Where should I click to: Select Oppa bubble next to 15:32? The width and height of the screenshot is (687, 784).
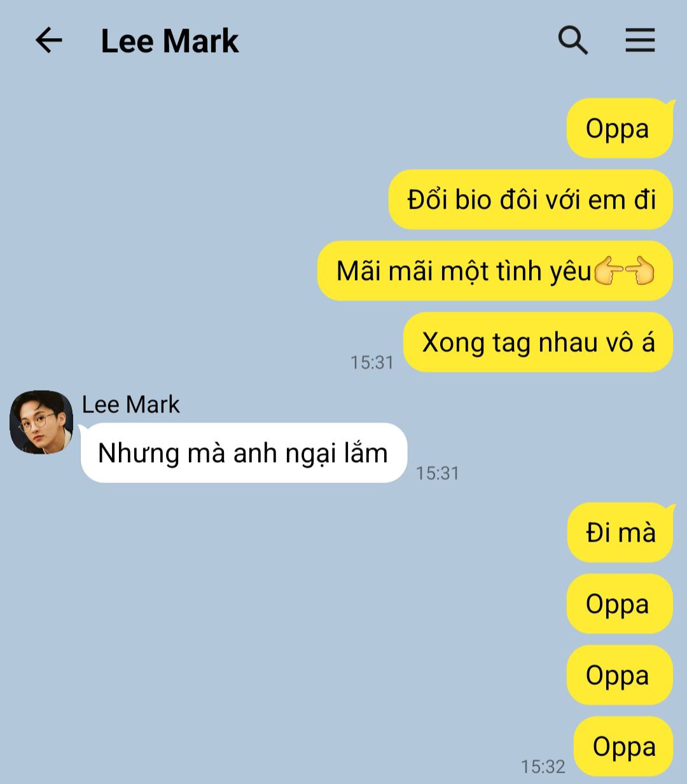click(623, 746)
